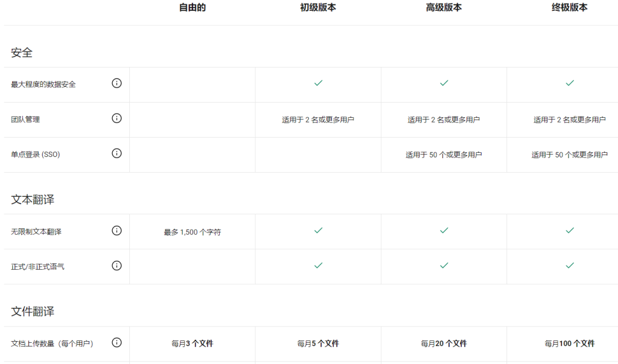Click 初级版本 checkmark for 最大程度的数据安全
The width and height of the screenshot is (618, 364).
click(x=318, y=83)
